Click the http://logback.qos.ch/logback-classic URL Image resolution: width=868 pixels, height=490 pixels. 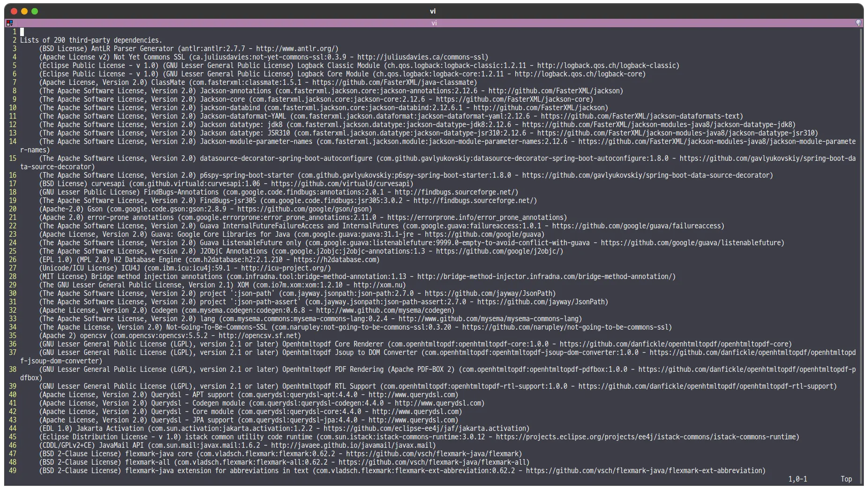(606, 66)
